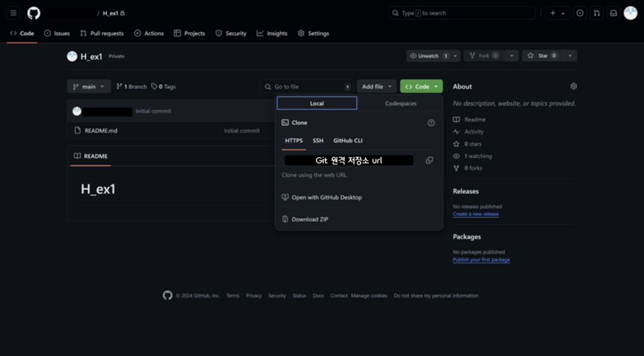
Task: Download ZIP of the repository
Action: [305, 220]
